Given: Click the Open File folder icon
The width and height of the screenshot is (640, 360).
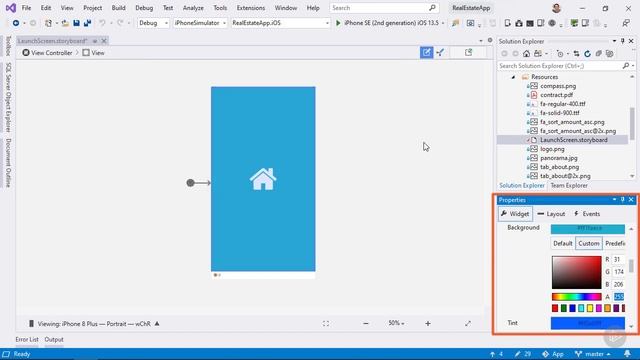Looking at the screenshot, I should [x=65, y=23].
